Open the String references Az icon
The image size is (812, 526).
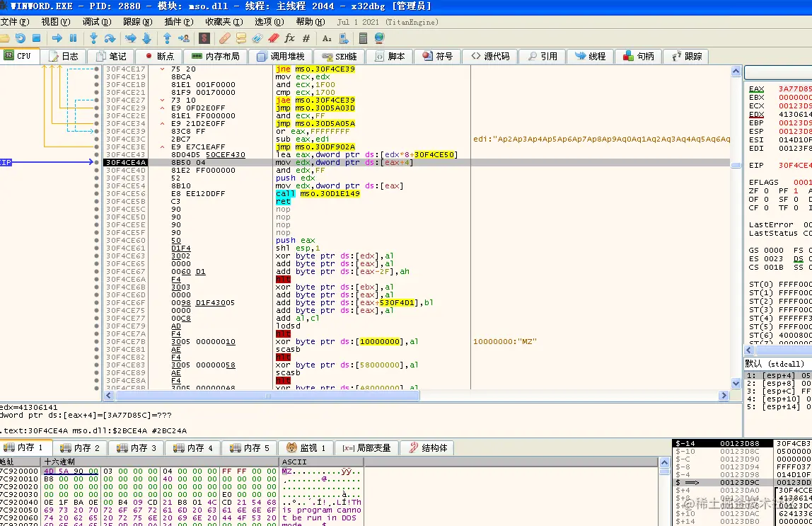pyautogui.click(x=327, y=38)
